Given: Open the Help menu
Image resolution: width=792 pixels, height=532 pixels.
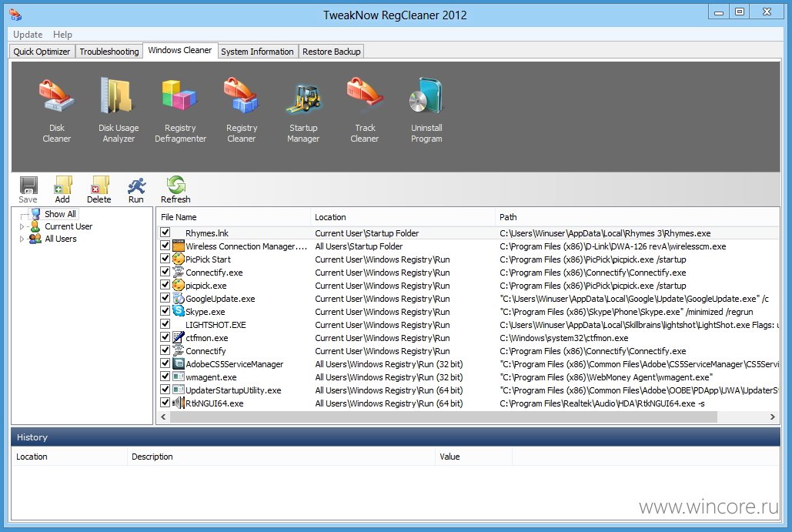Looking at the screenshot, I should (62, 35).
